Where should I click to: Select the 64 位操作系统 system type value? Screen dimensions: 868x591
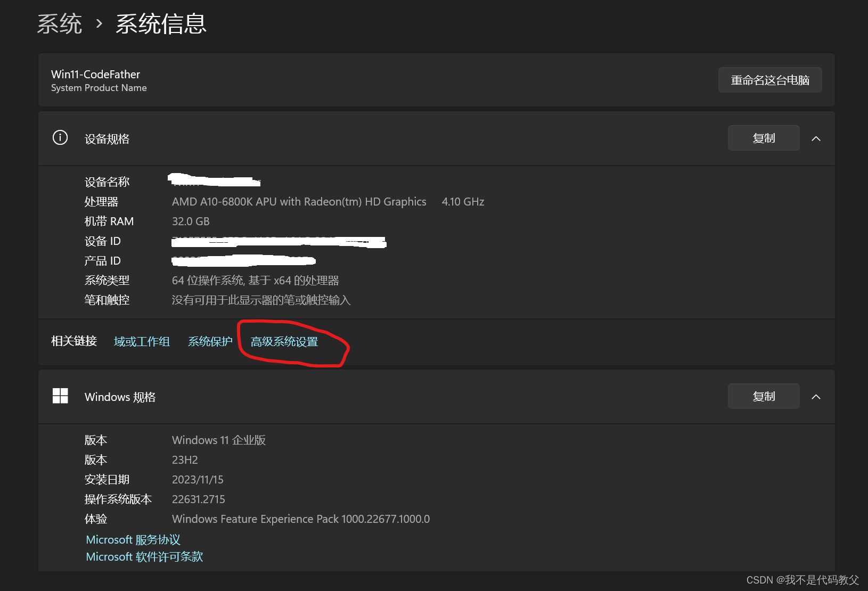pyautogui.click(x=255, y=281)
